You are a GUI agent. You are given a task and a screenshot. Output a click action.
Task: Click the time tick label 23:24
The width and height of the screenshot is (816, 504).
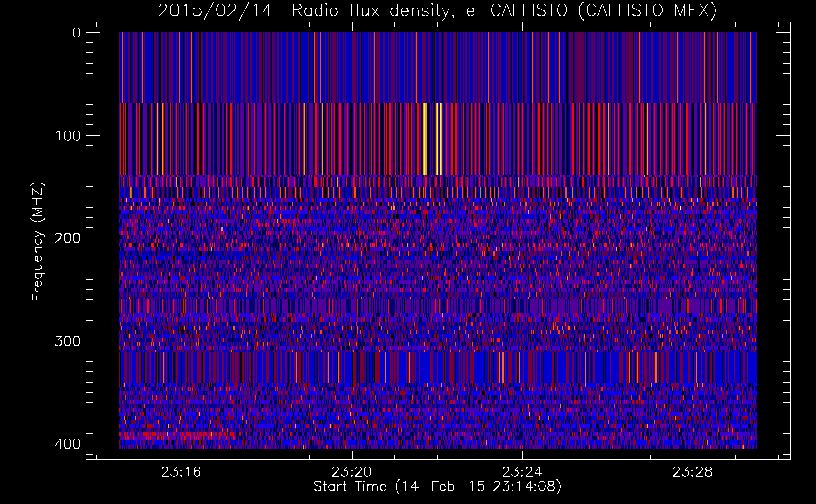522,472
